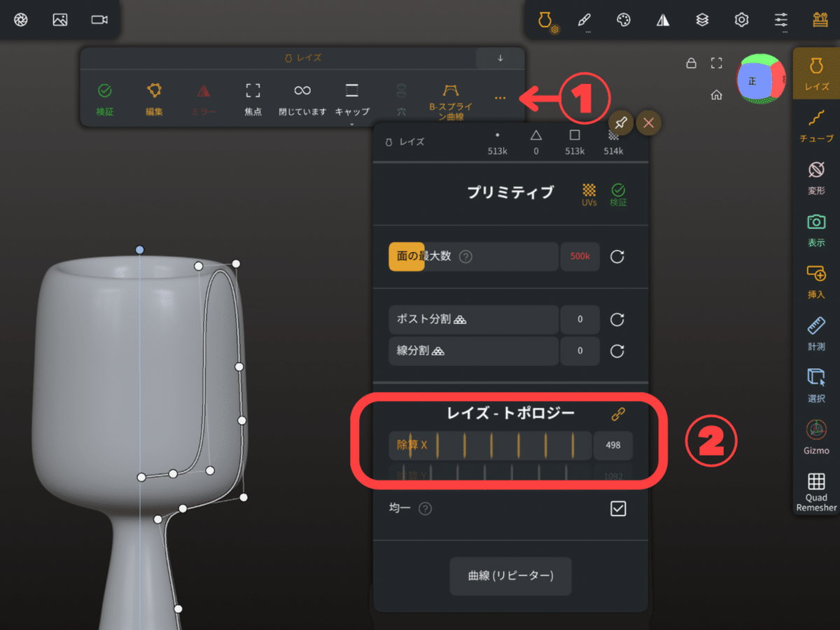Select the 選択 tool

816,385
